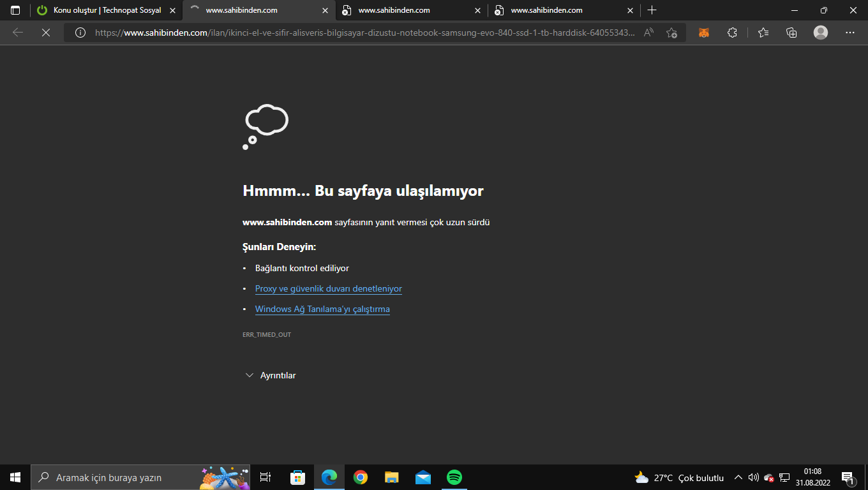Open the MetaMask fox extension
The width and height of the screenshot is (868, 490).
click(703, 33)
